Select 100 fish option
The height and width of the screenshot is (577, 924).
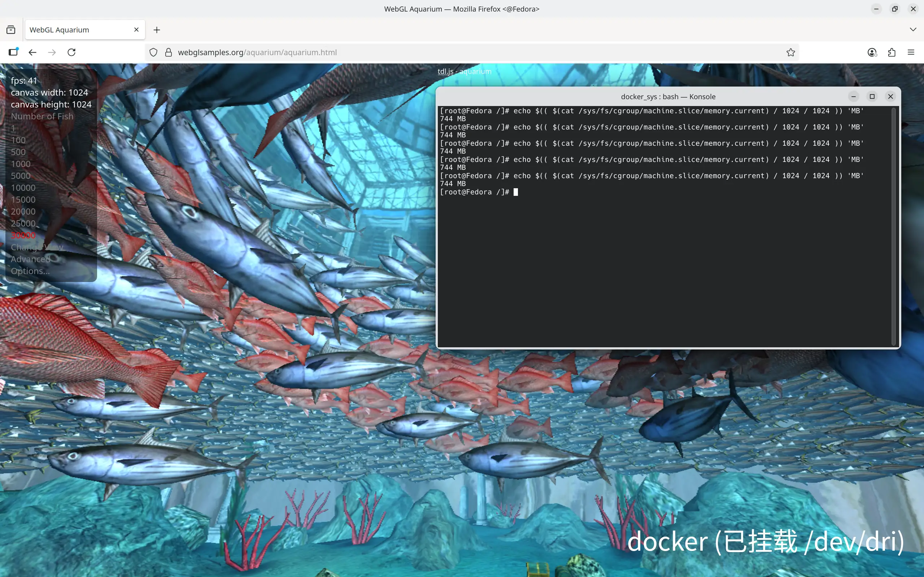click(18, 140)
